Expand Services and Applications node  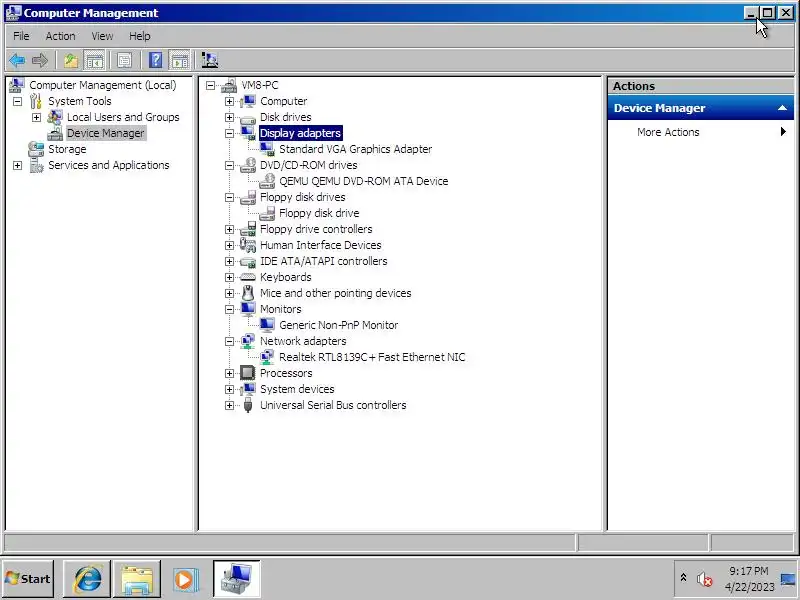(17, 165)
